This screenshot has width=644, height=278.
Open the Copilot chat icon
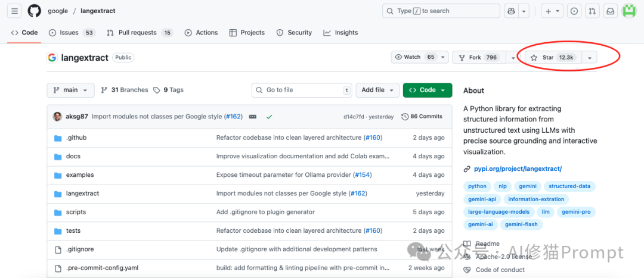coord(511,11)
